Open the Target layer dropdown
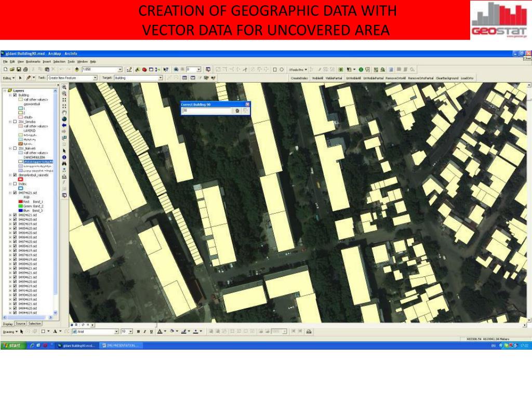 coord(161,78)
